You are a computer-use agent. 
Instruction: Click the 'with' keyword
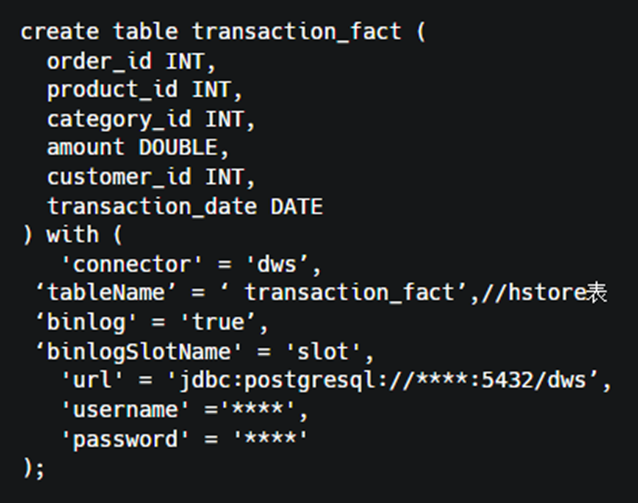point(72,236)
